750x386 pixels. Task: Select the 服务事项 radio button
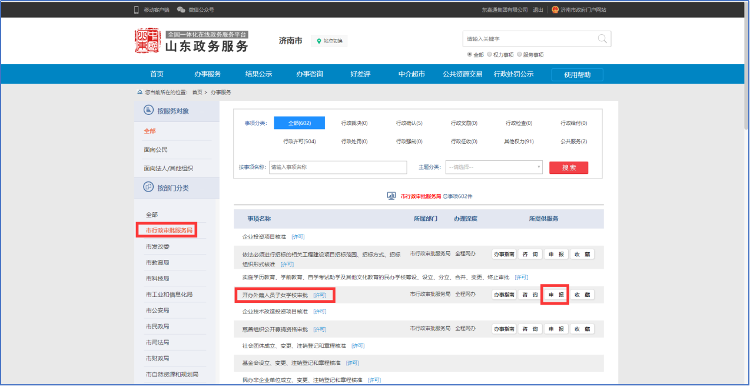click(x=518, y=55)
